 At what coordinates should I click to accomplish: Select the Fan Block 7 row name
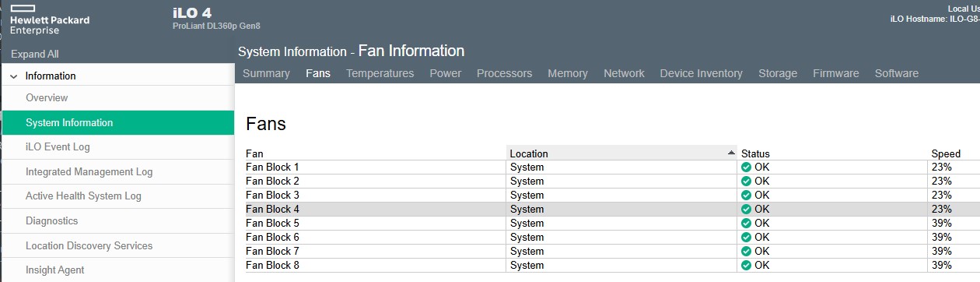pos(272,252)
